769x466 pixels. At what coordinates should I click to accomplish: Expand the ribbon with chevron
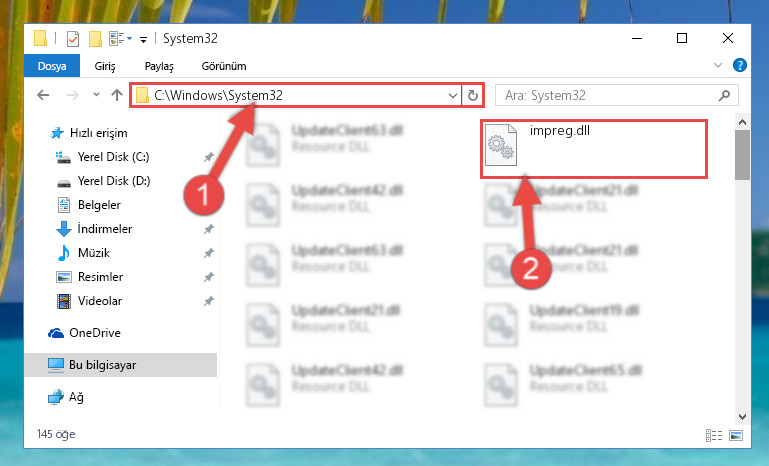pos(718,65)
